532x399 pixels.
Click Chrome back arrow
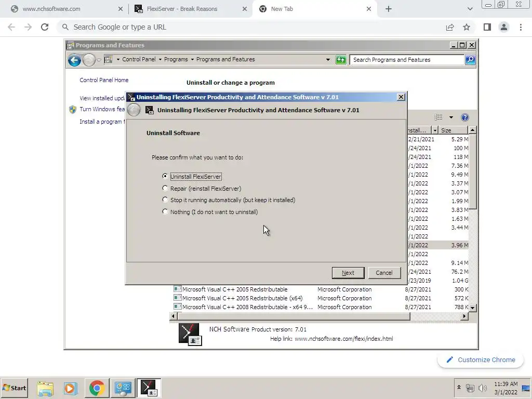point(11,27)
